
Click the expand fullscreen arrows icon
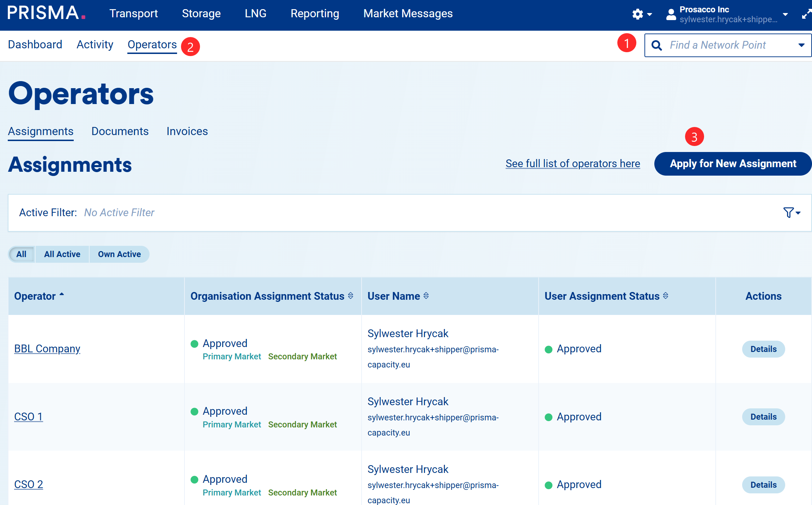click(806, 14)
